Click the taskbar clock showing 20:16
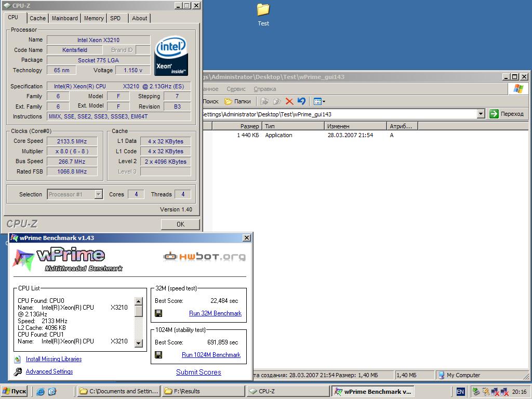 tap(519, 392)
